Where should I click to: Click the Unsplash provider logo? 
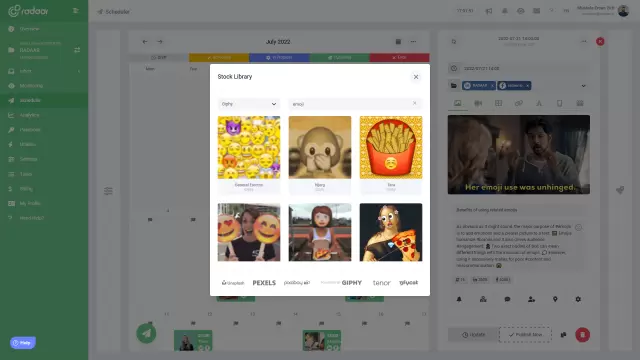coord(233,283)
